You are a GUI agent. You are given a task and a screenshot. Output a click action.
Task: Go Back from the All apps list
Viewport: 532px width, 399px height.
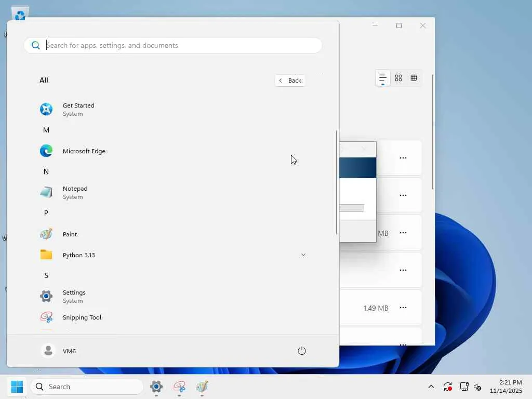pyautogui.click(x=290, y=81)
